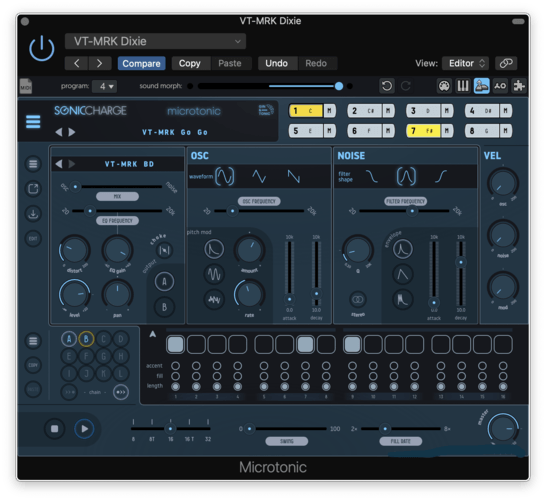The height and width of the screenshot is (500, 546).
Task: Click the highlighted joystick controller icon
Action: click(482, 86)
